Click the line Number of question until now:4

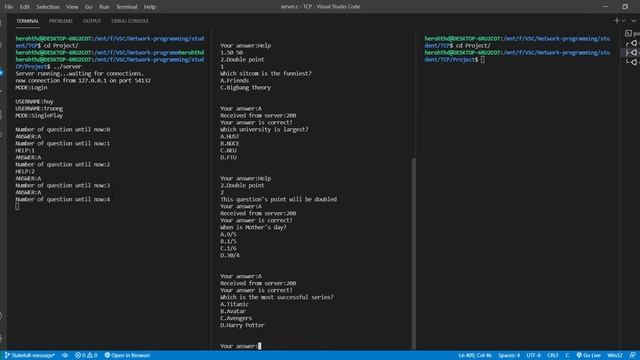click(63, 199)
